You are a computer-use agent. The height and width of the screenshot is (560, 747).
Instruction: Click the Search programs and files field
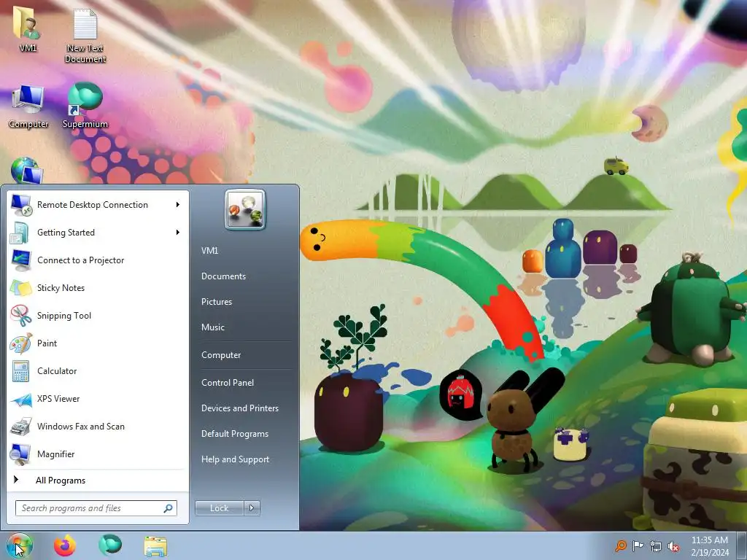coord(96,508)
